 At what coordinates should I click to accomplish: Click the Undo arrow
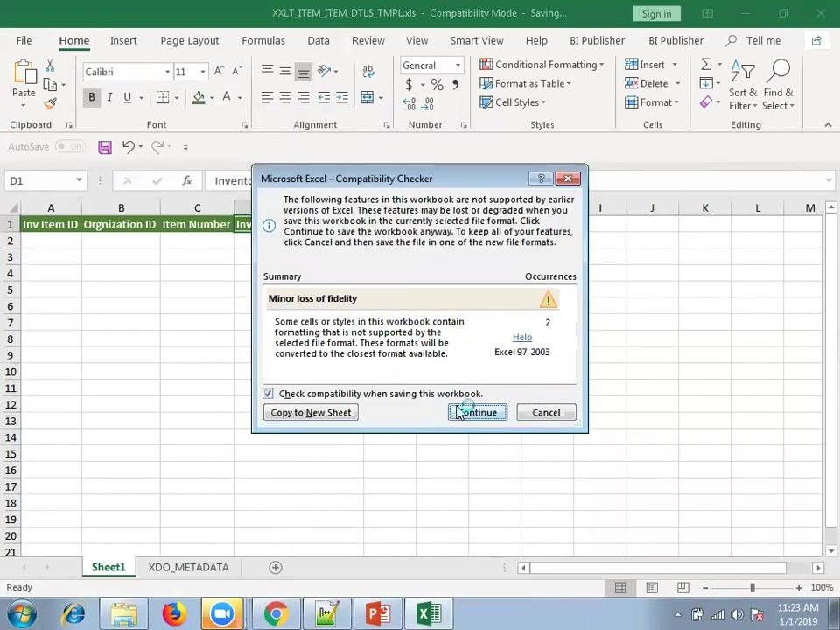point(128,147)
